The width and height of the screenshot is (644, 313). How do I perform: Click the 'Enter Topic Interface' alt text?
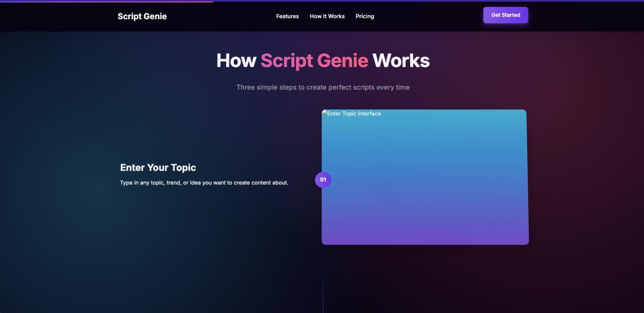click(x=354, y=114)
